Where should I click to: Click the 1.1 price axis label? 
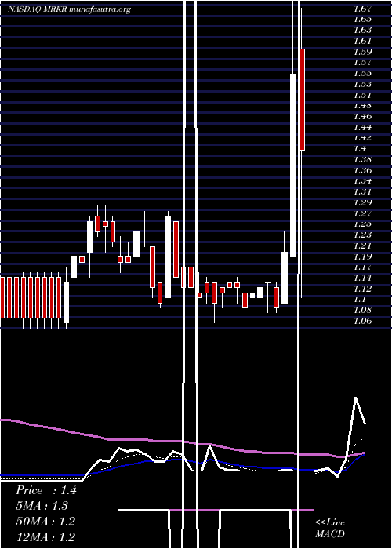(x=360, y=300)
